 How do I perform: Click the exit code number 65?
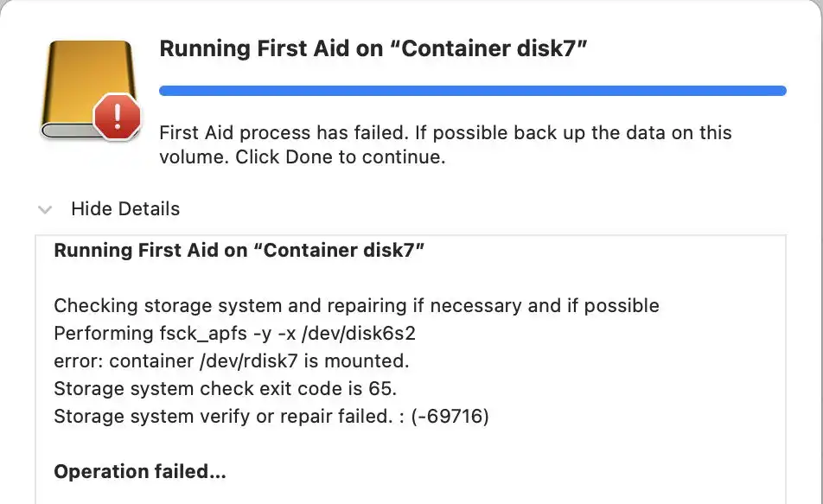(x=380, y=388)
